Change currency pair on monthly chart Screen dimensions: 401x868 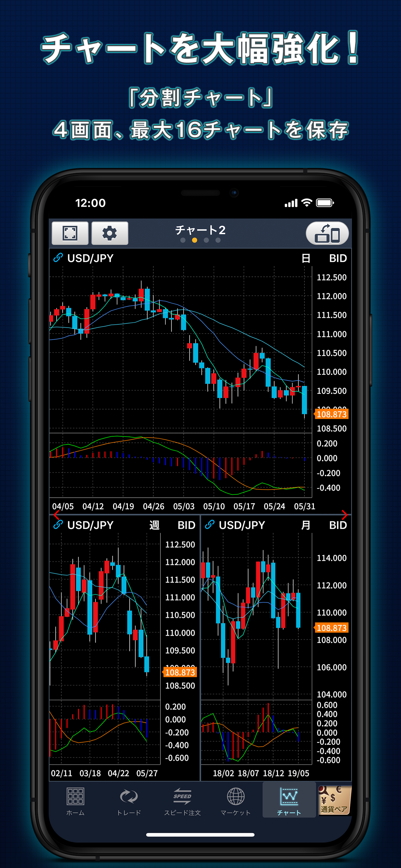[x=242, y=525]
